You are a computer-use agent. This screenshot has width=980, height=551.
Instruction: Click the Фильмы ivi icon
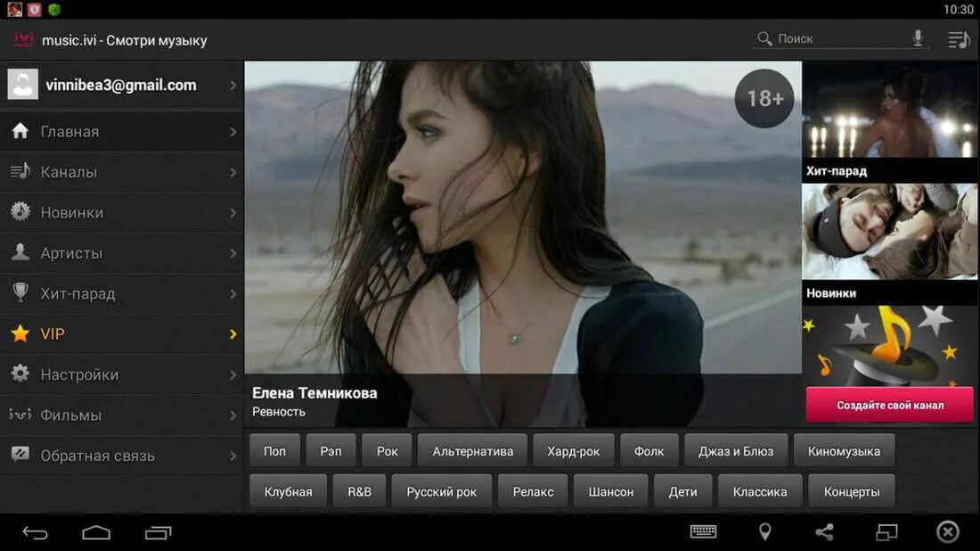20,414
